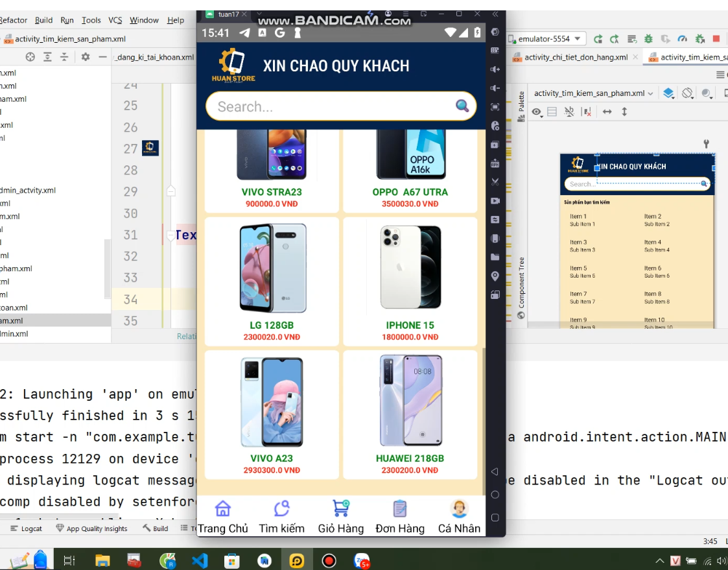Select the LG 128GB product image
The width and height of the screenshot is (728, 570).
tap(272, 268)
